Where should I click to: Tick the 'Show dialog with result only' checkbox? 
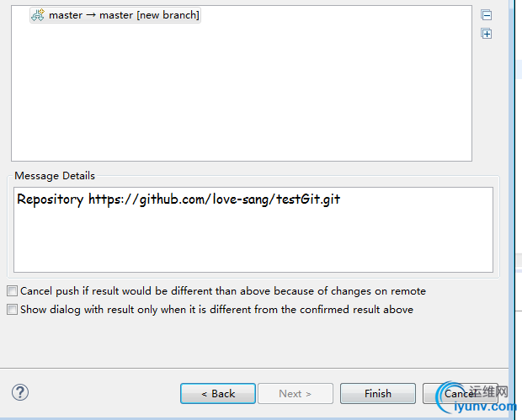pos(12,310)
